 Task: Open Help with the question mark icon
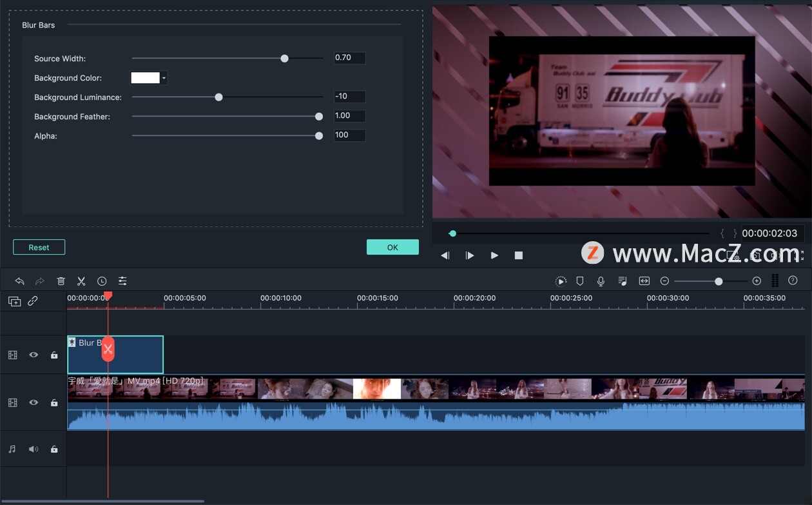[793, 281]
